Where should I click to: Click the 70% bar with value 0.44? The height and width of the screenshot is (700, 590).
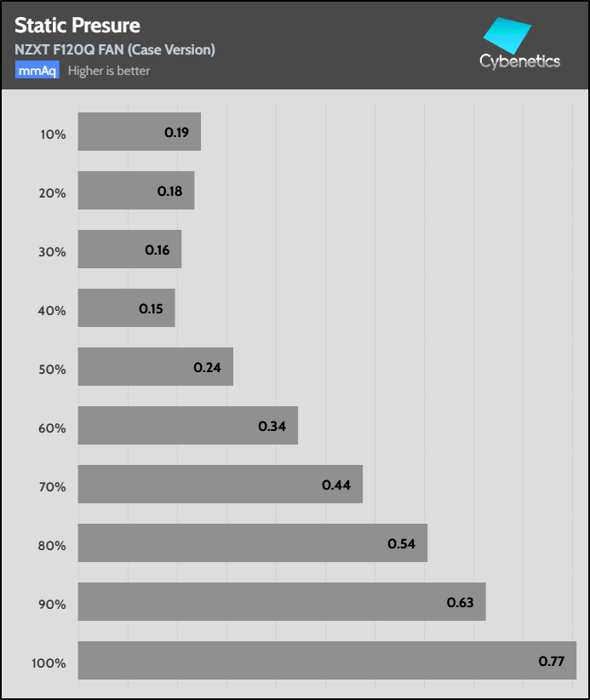pyautogui.click(x=220, y=484)
